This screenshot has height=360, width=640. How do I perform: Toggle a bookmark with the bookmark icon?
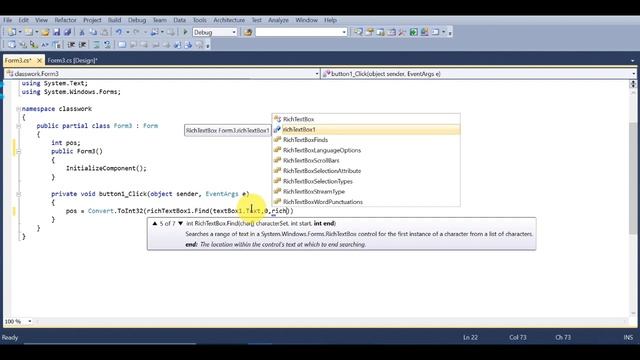pyautogui.click(x=122, y=45)
